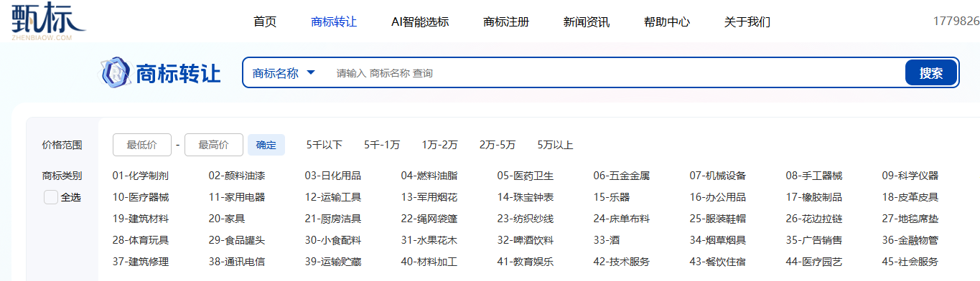
Task: Choose category 26-花边拉链
Action: tap(814, 219)
